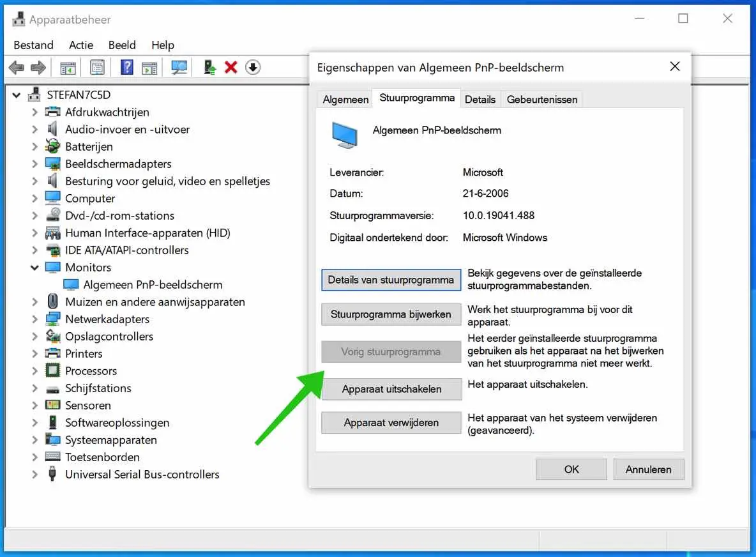
Task: Click the Universal Serial Bus-controllers USB icon
Action: click(52, 473)
